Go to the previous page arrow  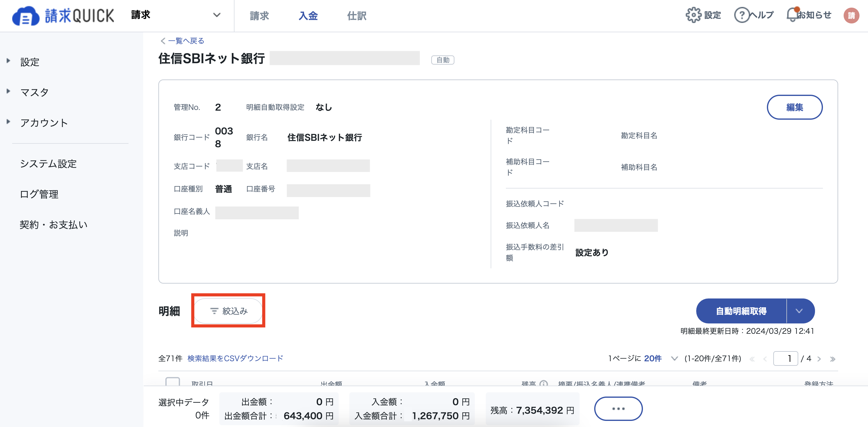point(765,359)
